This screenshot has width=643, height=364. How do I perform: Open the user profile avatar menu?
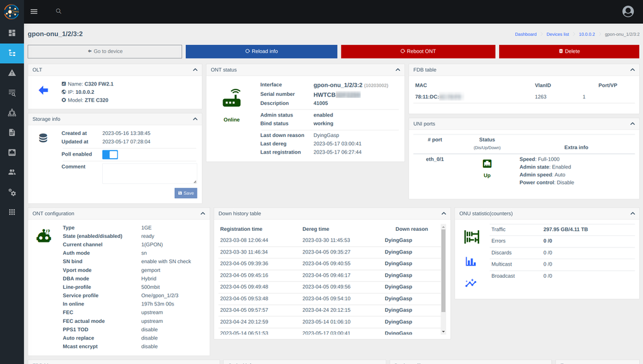(628, 12)
